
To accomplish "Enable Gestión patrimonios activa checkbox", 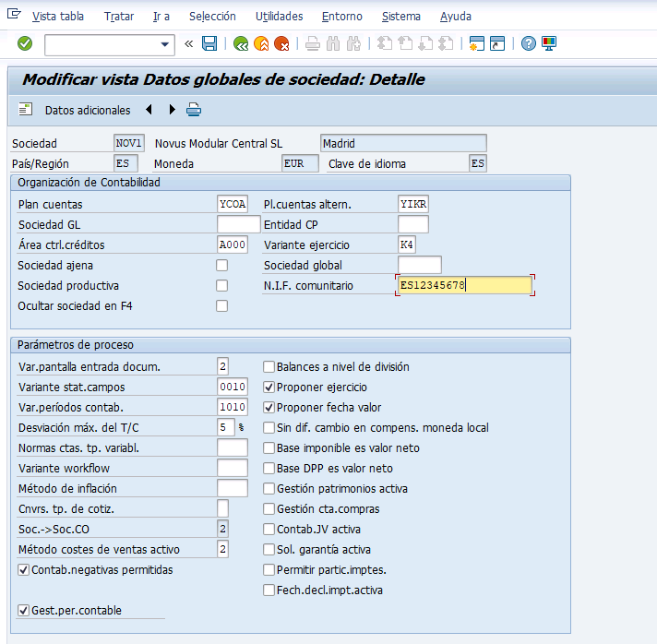I will coord(269,489).
